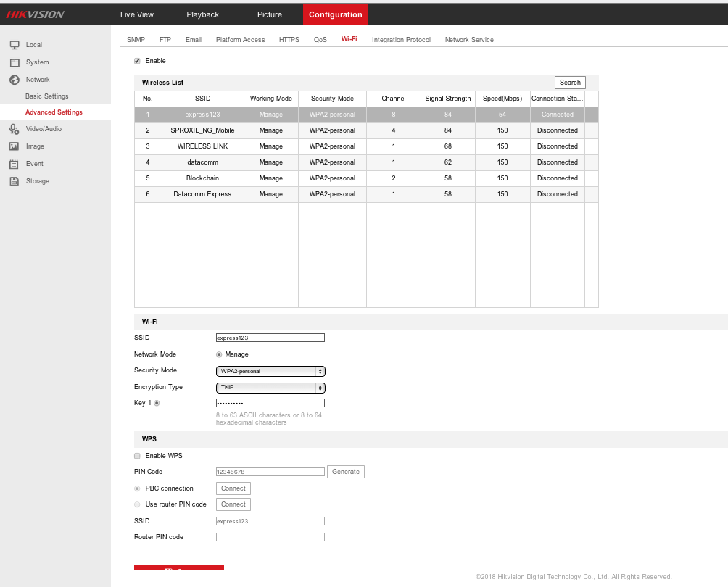Viewport: 728px width, 587px height.
Task: Uncheck the Enable Wi-Fi checkbox
Action: [x=137, y=61]
